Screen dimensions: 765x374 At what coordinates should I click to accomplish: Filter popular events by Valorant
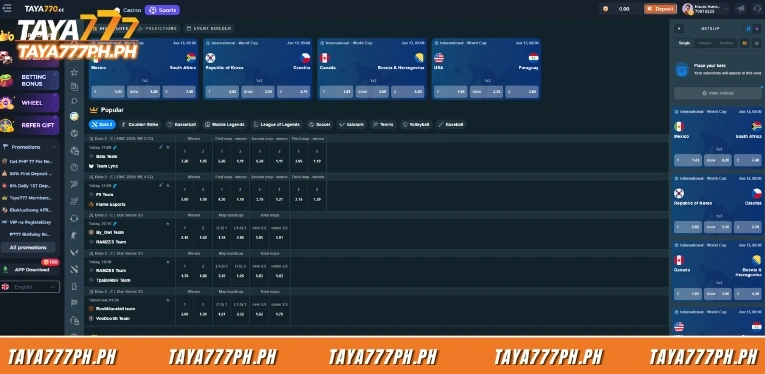[x=351, y=124]
